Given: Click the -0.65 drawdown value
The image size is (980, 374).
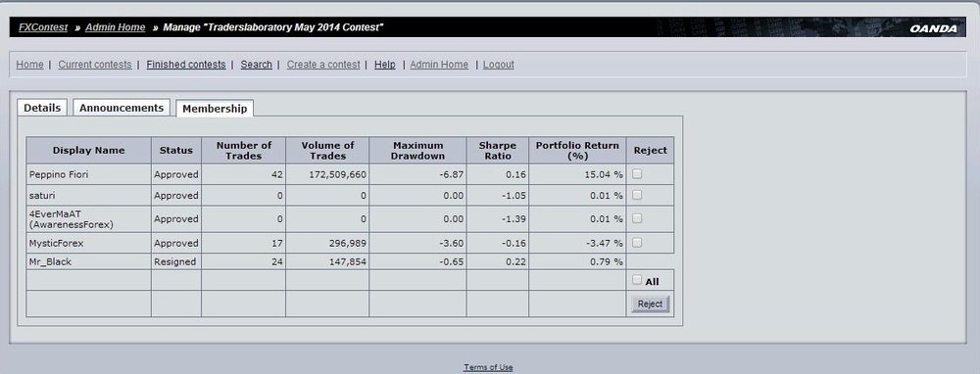Looking at the screenshot, I should pos(452,261).
